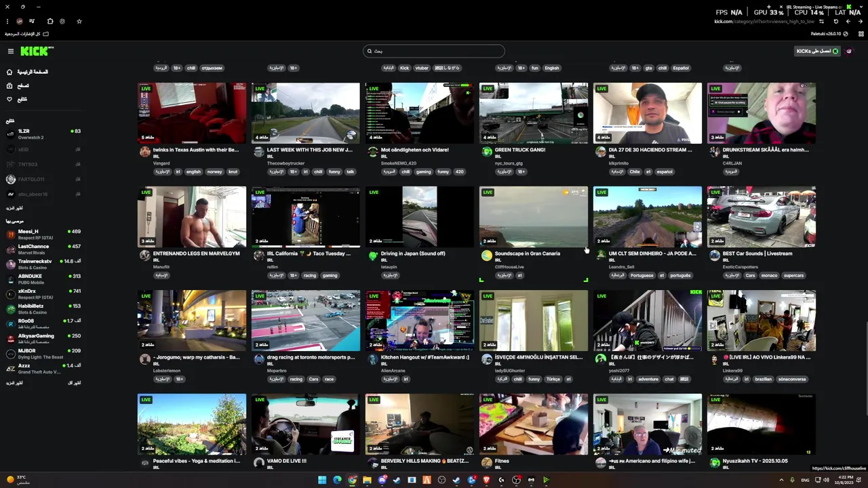Click in the Kick search field
Viewport: 868px width, 488px height.
pyautogui.click(x=434, y=51)
